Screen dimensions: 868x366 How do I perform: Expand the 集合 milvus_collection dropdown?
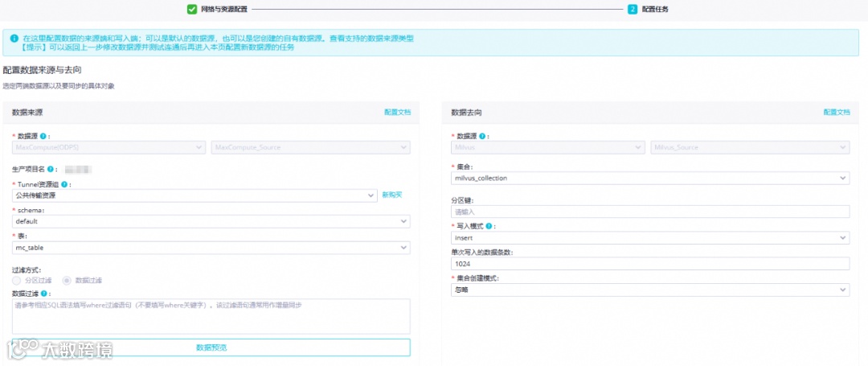[650, 179]
